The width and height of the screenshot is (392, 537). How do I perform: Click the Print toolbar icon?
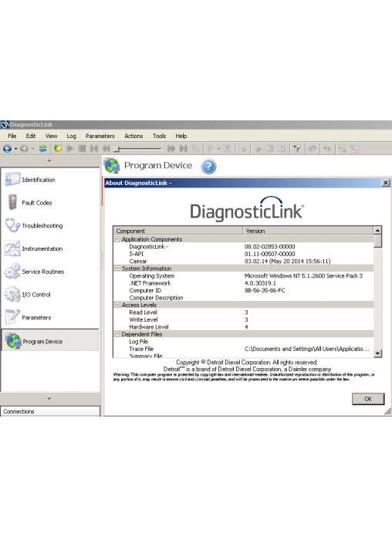click(x=242, y=149)
